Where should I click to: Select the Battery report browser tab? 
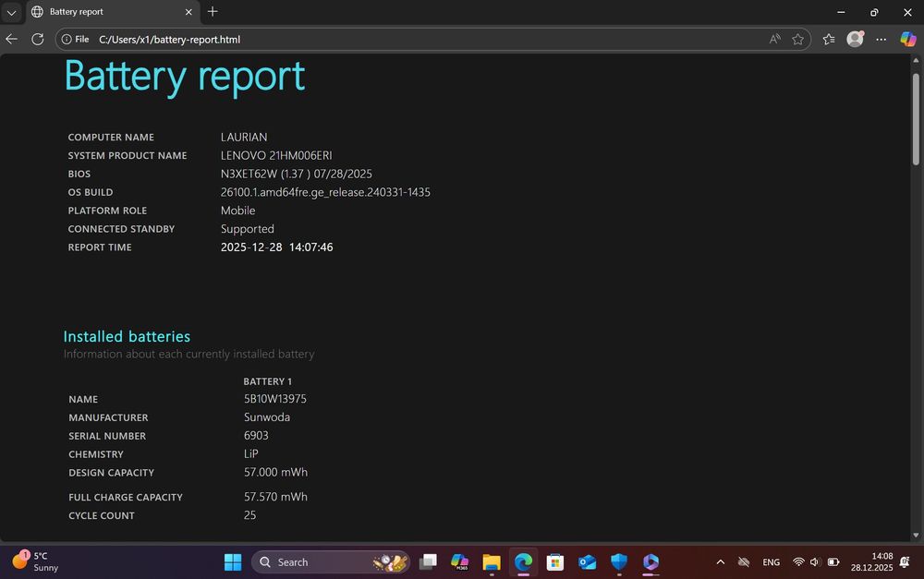[112, 12]
